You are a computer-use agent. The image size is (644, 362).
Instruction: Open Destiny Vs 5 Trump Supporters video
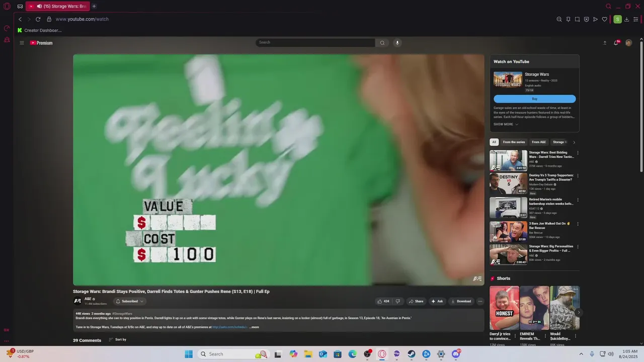[508, 184]
